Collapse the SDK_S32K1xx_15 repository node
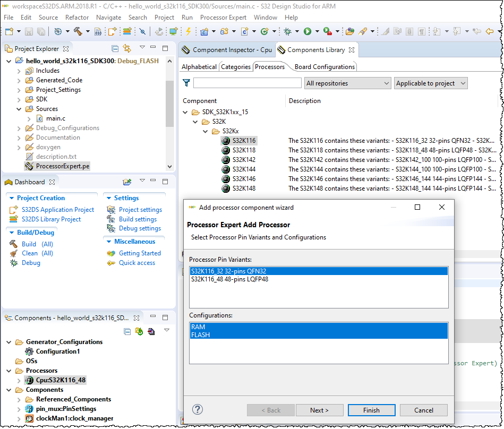Image resolution: width=504 pixels, height=429 pixels. [185, 112]
